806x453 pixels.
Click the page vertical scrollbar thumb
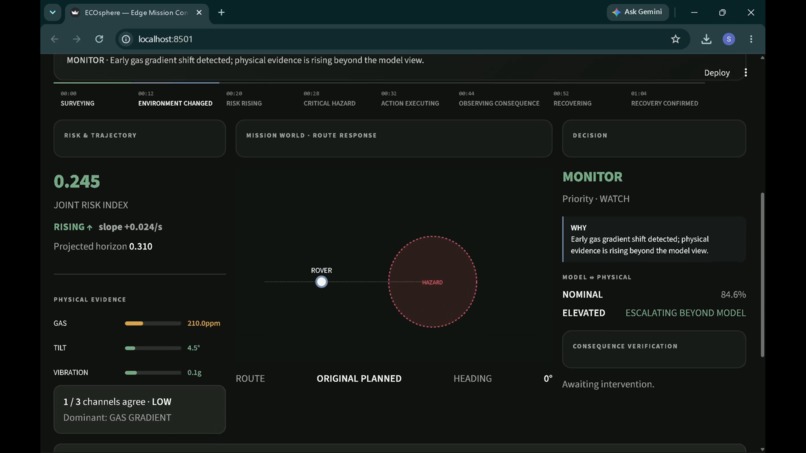[762, 275]
